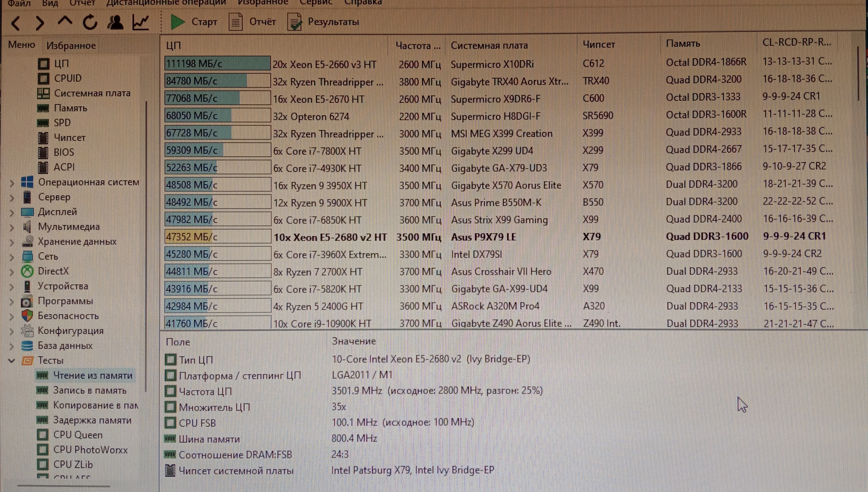Image resolution: width=868 pixels, height=492 pixels.
Task: Expand the Дисплей tree node
Action: click(12, 213)
